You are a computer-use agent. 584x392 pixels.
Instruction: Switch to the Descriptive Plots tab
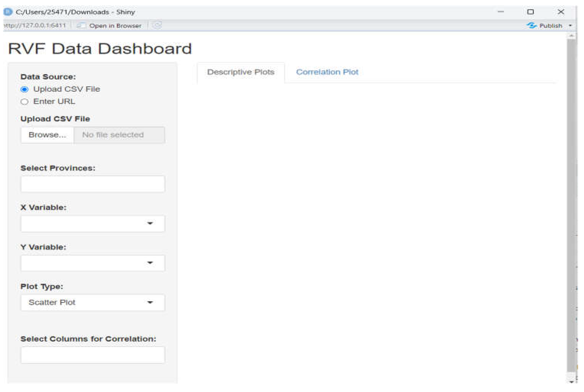coord(241,72)
